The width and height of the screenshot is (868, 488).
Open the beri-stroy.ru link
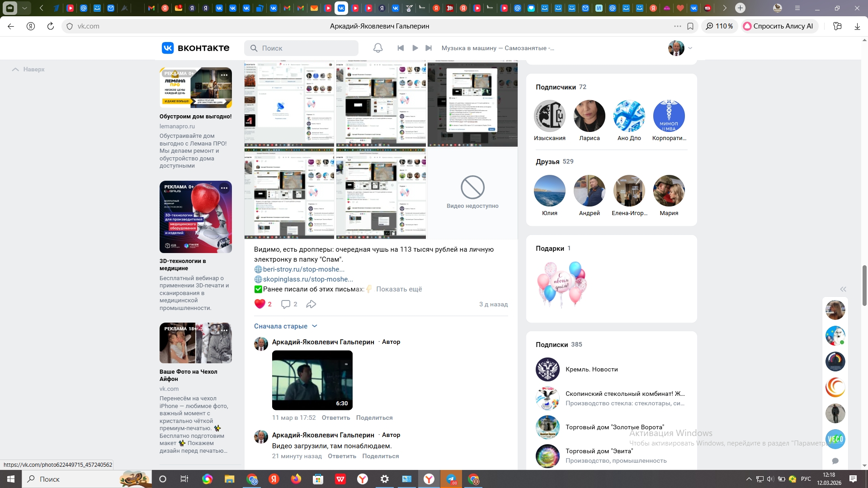pyautogui.click(x=303, y=269)
